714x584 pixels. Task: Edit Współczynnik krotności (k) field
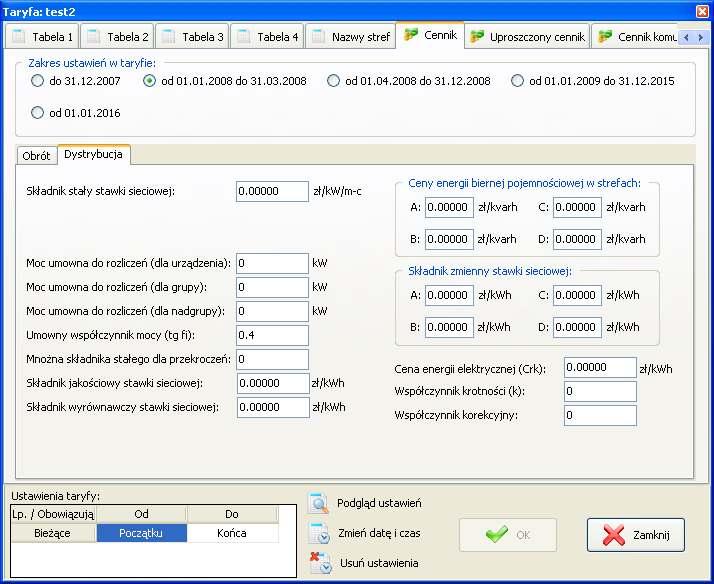point(600,391)
